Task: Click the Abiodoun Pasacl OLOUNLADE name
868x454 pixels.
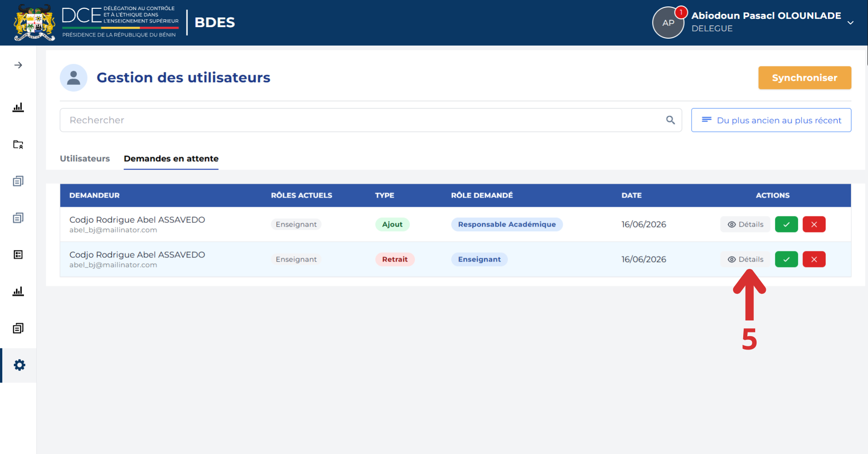Action: point(766,16)
